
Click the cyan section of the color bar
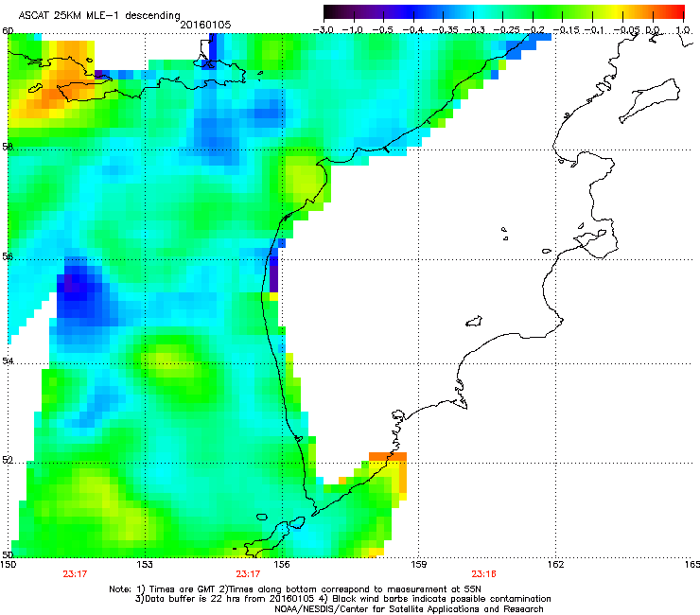coord(480,12)
